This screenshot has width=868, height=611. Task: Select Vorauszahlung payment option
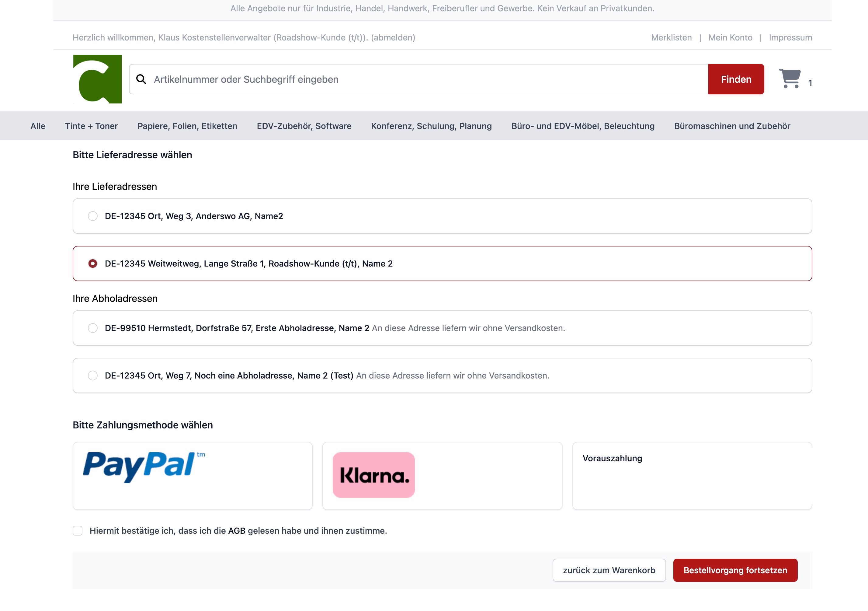[x=612, y=458]
